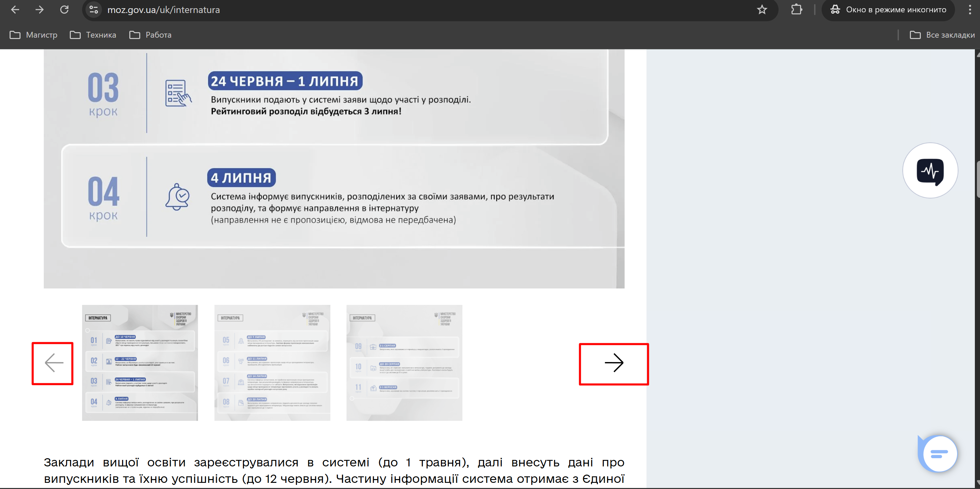
Task: Open Chrome three-dot menu
Action: 969,10
